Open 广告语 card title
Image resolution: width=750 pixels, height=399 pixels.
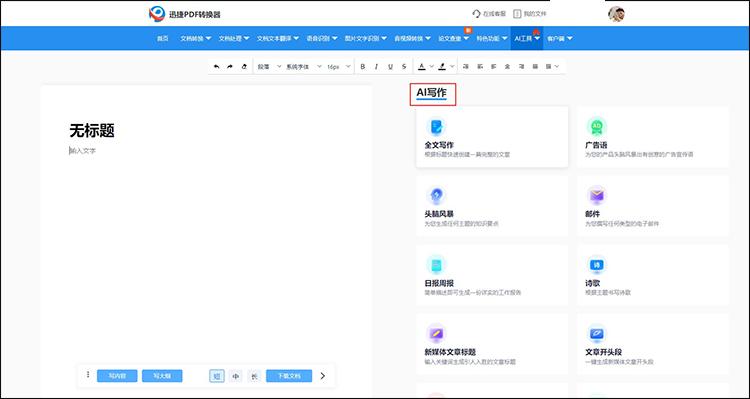pyautogui.click(x=596, y=145)
